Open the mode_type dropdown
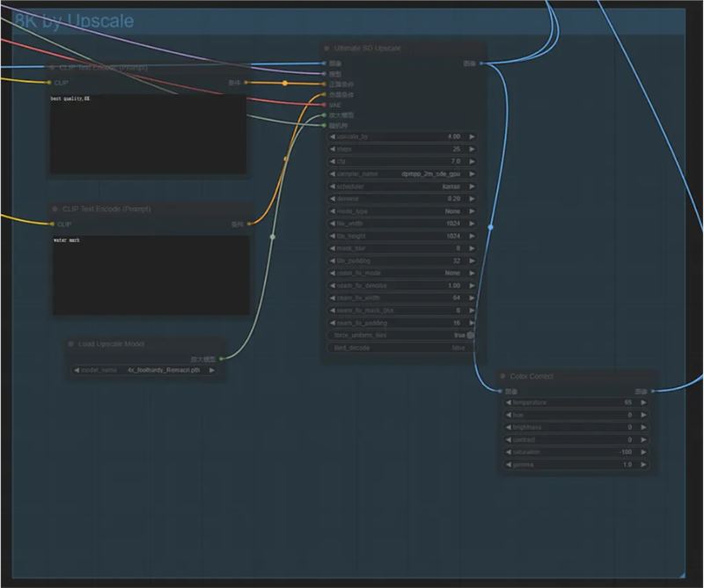 click(x=401, y=211)
